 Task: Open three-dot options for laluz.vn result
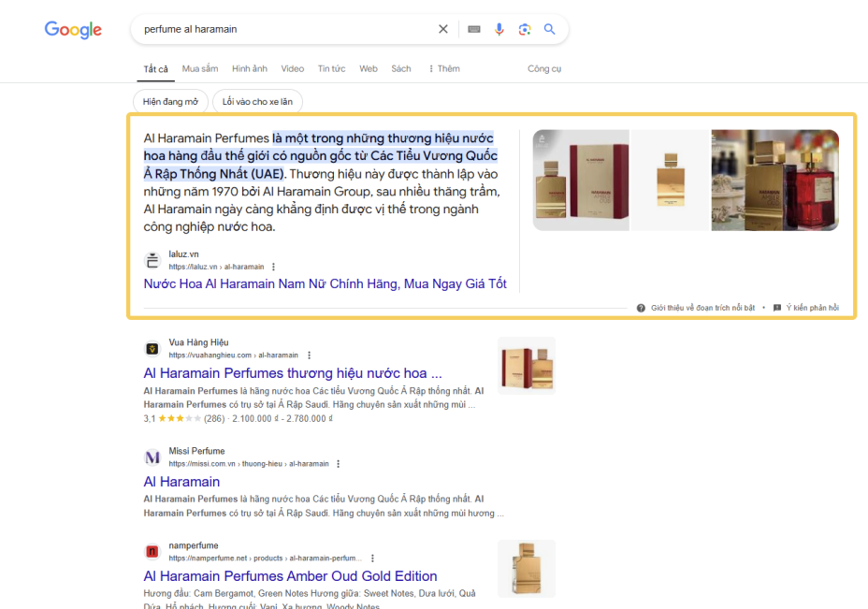tap(273, 267)
